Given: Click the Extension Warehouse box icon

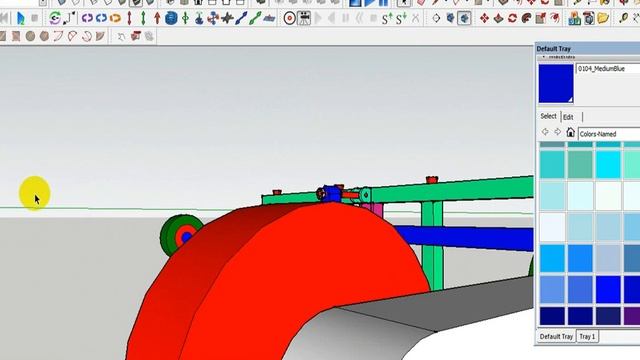Looking at the screenshot, I should point(589,18).
